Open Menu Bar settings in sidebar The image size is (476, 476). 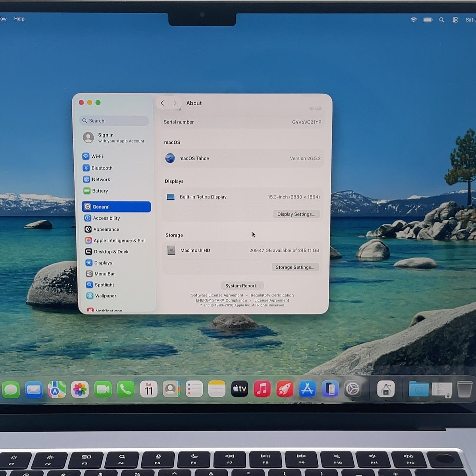(x=100, y=274)
